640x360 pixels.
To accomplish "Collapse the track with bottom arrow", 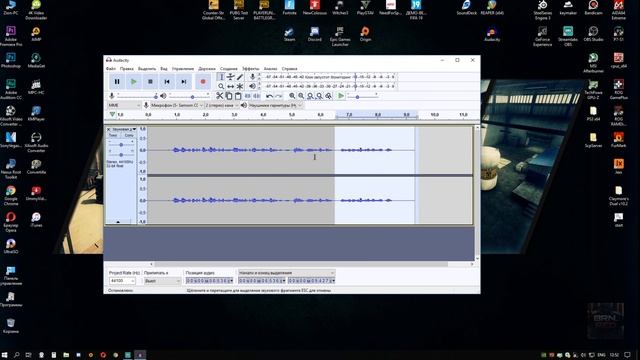I will (x=118, y=222).
